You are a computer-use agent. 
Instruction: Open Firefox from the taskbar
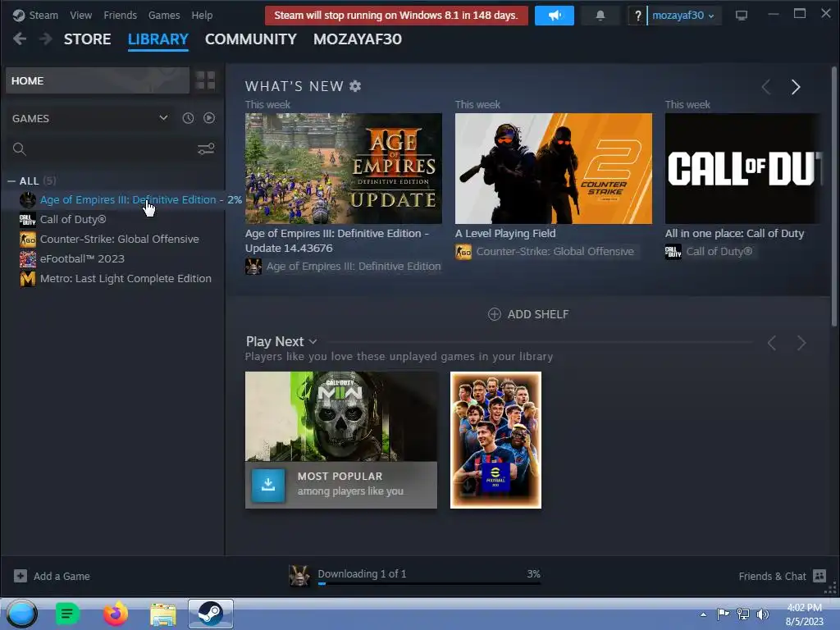pyautogui.click(x=115, y=614)
